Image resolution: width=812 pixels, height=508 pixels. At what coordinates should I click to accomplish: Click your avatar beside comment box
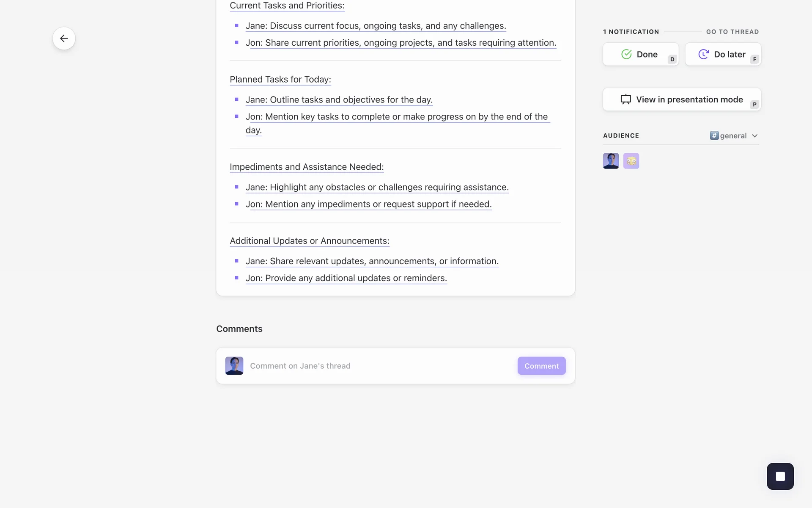(x=234, y=366)
